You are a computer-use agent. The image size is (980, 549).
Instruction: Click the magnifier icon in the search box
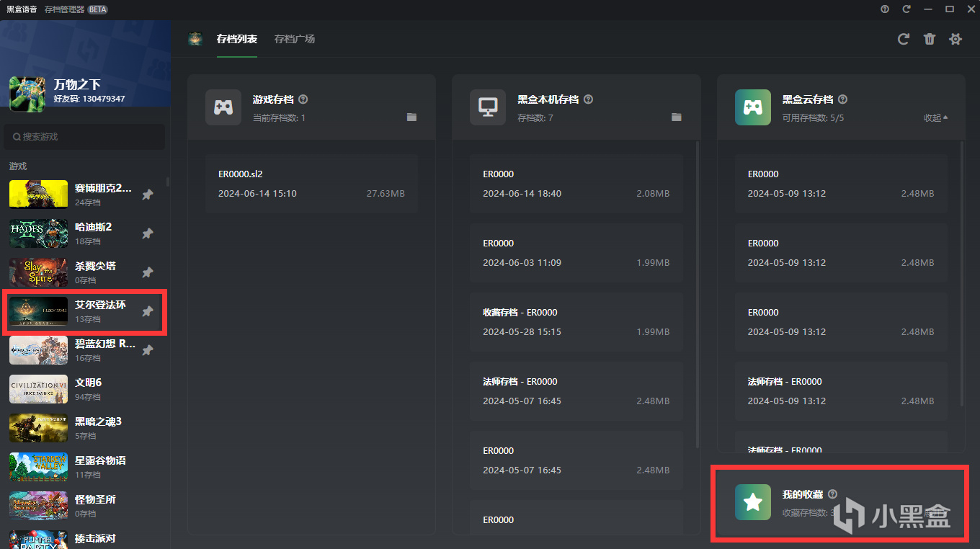17,137
